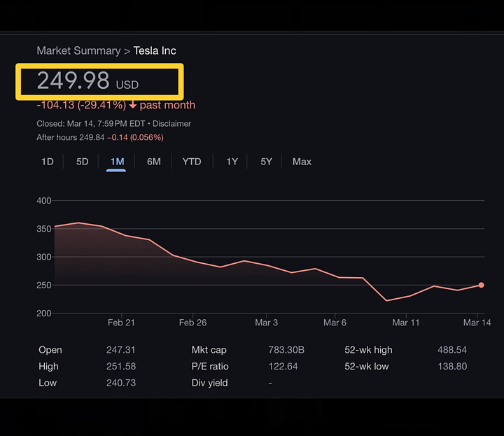
Task: Switch chart to 6M range
Action: [x=153, y=162]
